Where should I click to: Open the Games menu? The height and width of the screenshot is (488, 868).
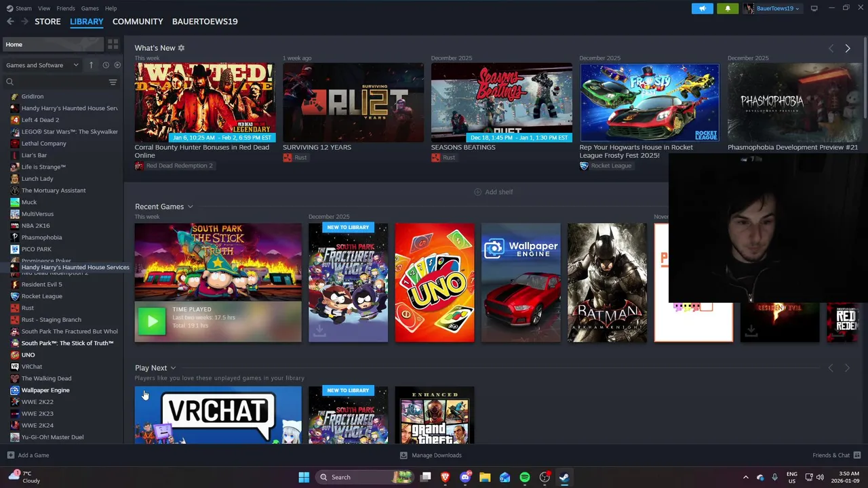click(x=90, y=8)
